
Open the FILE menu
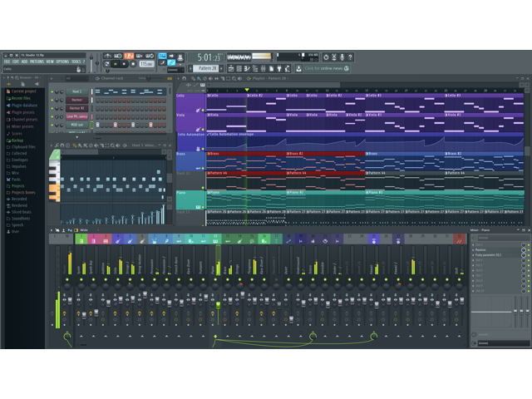7,62
